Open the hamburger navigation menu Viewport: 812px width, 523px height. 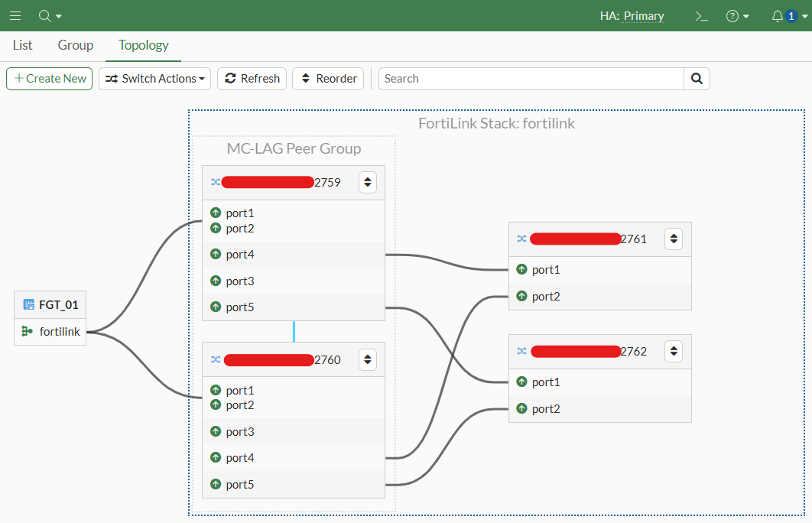[x=15, y=16]
